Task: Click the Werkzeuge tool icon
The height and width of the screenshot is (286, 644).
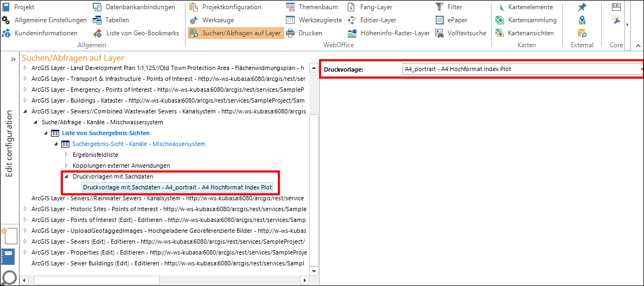Action: [x=194, y=20]
